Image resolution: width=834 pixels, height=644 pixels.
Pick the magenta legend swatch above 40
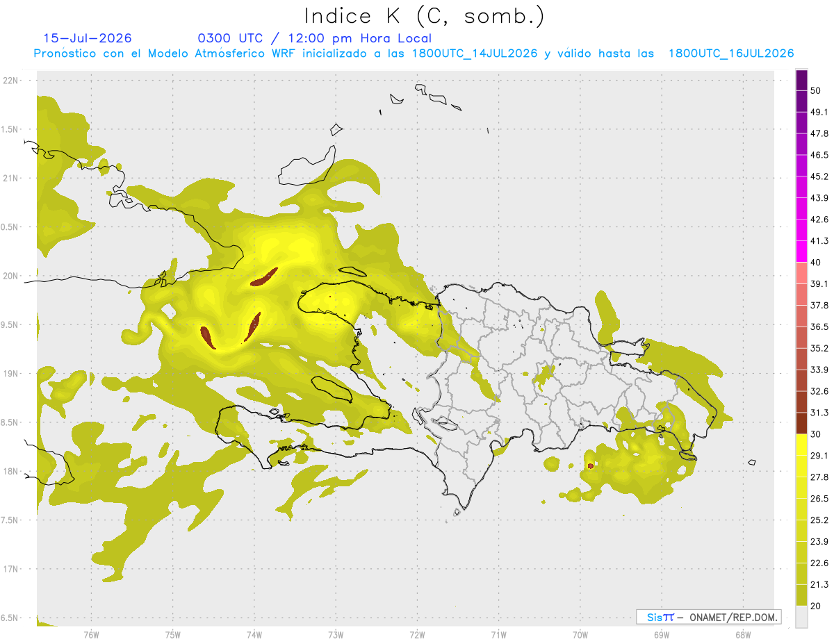(x=801, y=251)
